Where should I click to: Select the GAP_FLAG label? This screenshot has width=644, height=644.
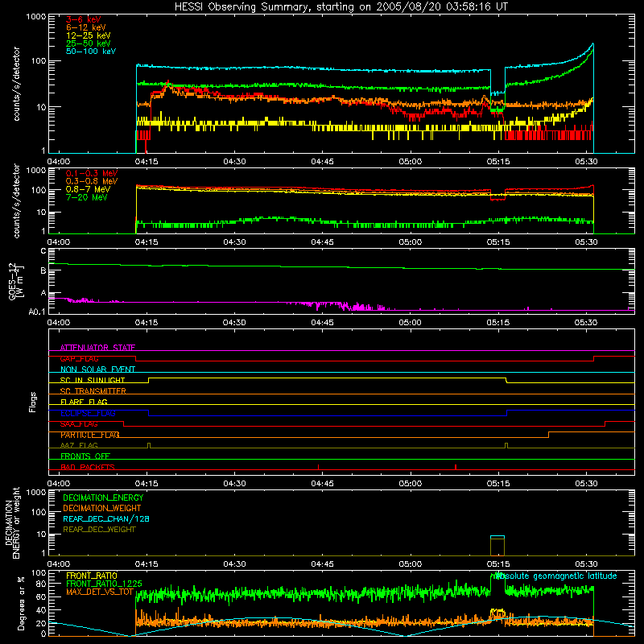pos(79,358)
